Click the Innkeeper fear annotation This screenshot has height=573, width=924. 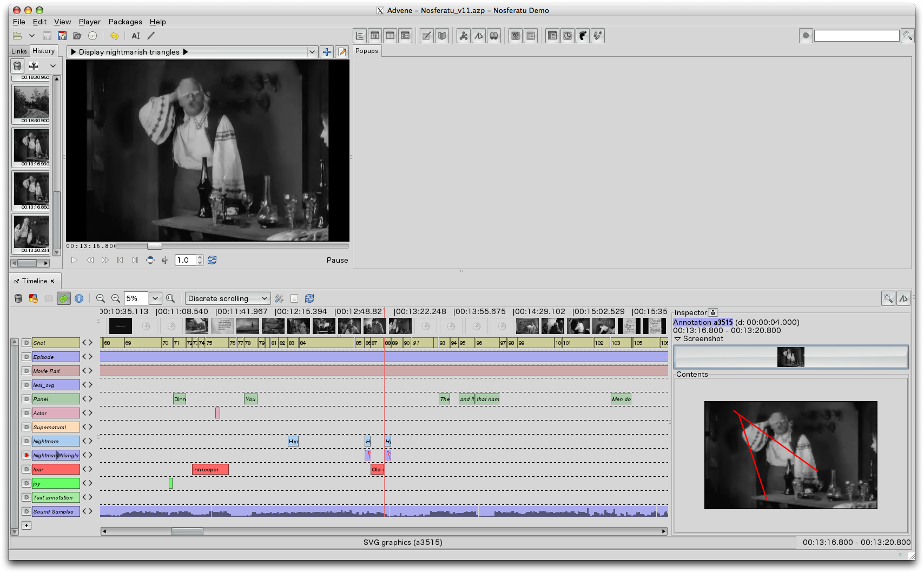pyautogui.click(x=210, y=469)
